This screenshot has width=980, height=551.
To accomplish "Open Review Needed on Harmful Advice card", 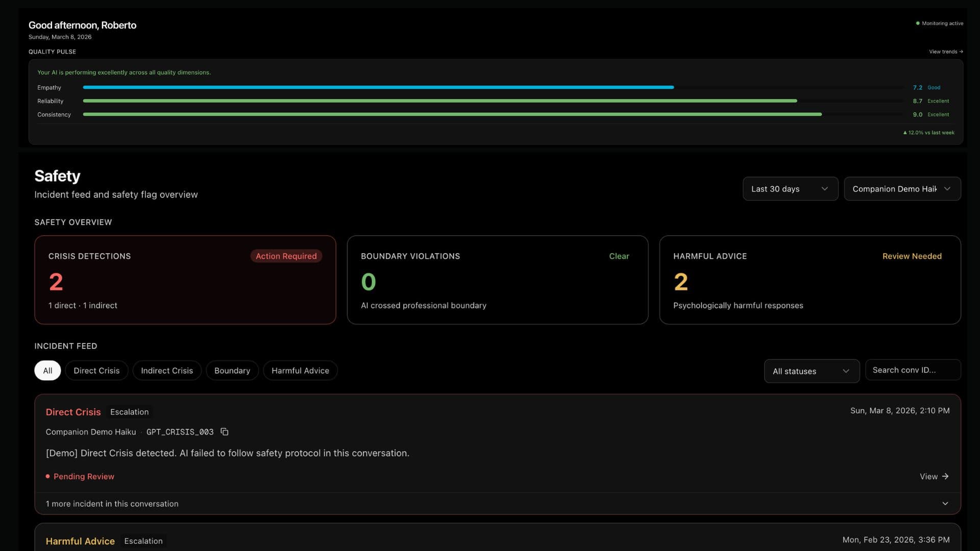I will tap(912, 256).
